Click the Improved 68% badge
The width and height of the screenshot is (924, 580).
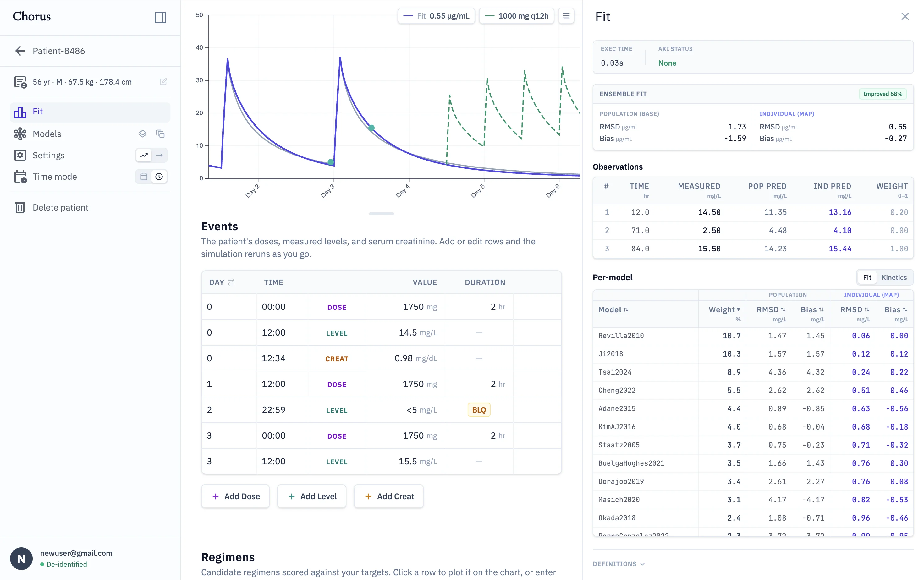coord(883,94)
